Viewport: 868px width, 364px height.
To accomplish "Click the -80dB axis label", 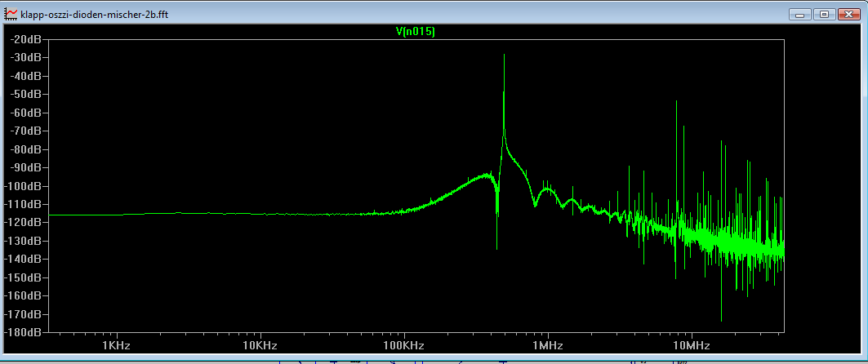I will (x=25, y=149).
